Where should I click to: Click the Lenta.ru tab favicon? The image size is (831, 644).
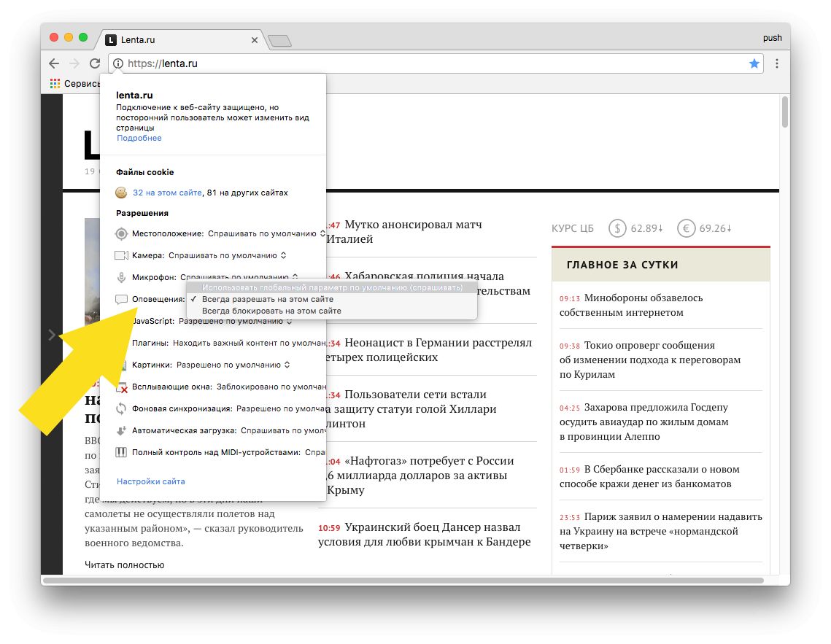click(x=111, y=39)
